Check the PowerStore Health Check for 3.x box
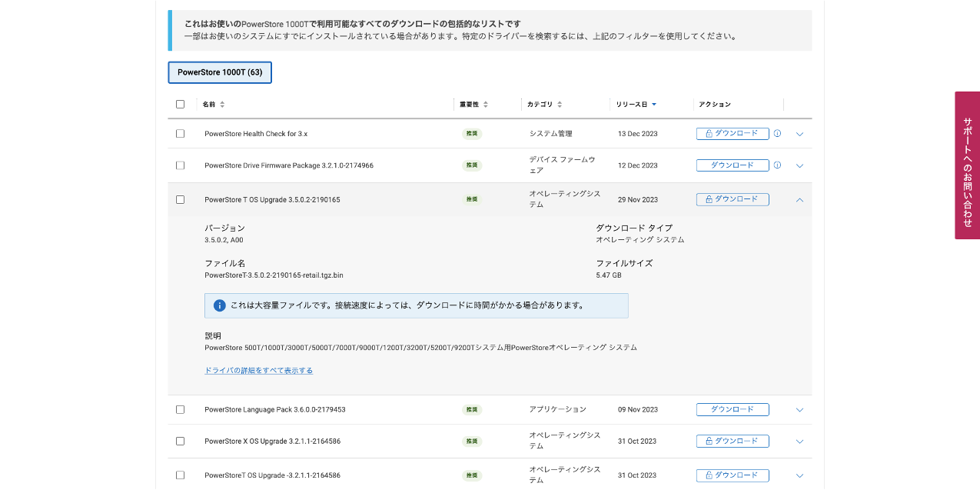 [x=181, y=133]
